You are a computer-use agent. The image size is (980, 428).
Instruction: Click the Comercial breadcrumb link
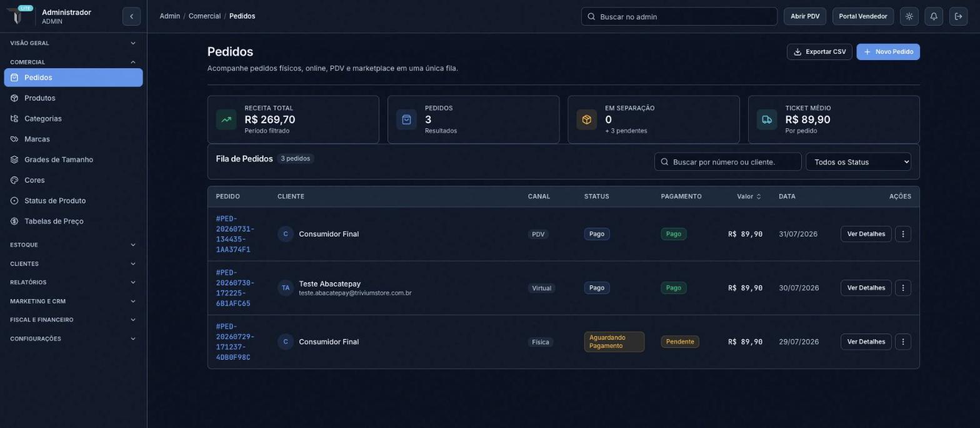[x=204, y=16]
